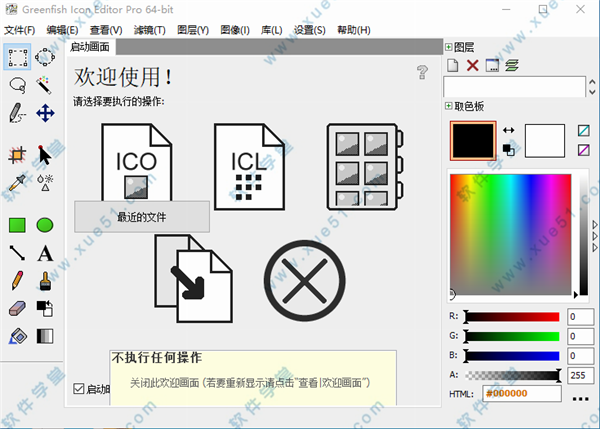The height and width of the screenshot is (429, 600).
Task: Open the Help menu
Action: [x=354, y=30]
